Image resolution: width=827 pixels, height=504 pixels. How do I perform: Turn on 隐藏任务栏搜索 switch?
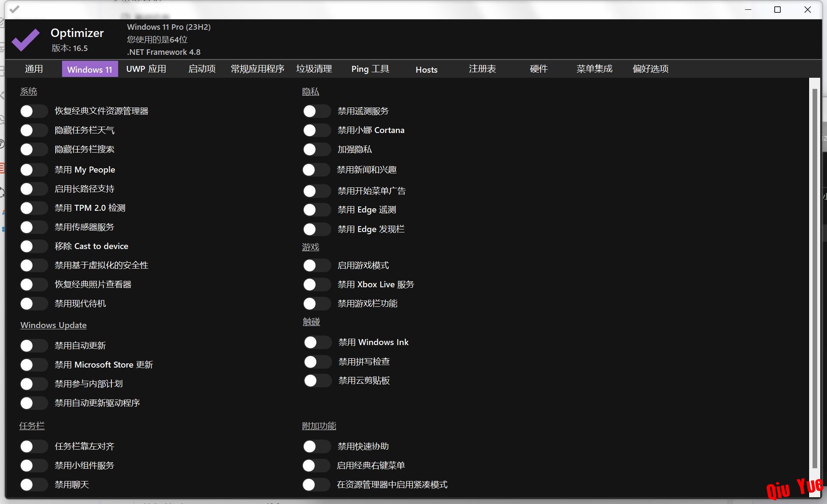tap(34, 150)
